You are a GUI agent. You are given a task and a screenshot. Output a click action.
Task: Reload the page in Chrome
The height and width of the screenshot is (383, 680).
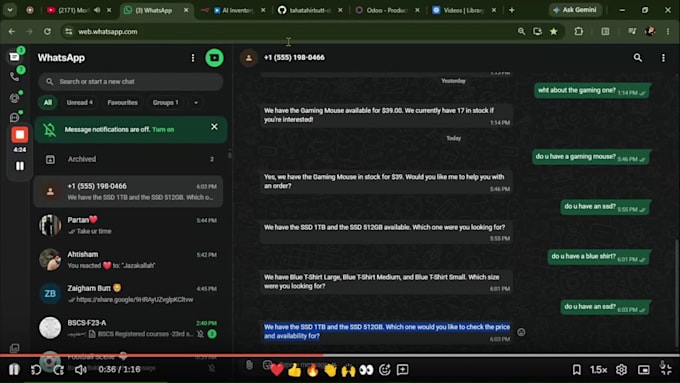click(47, 31)
